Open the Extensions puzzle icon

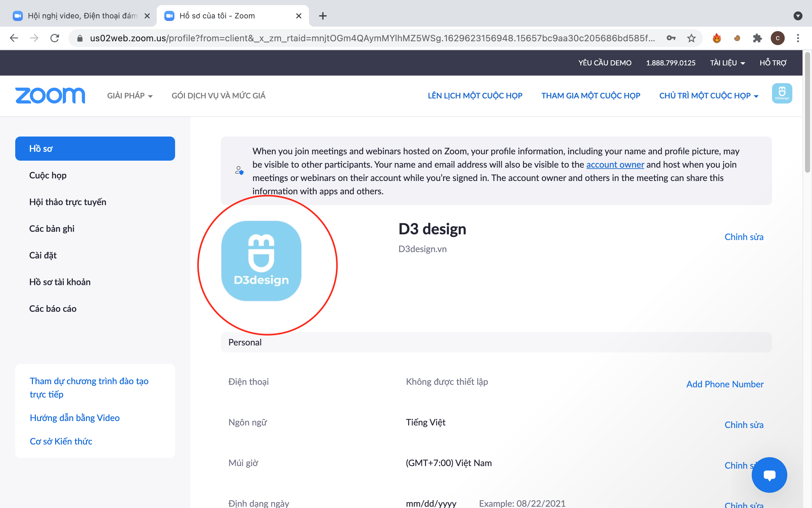point(757,38)
